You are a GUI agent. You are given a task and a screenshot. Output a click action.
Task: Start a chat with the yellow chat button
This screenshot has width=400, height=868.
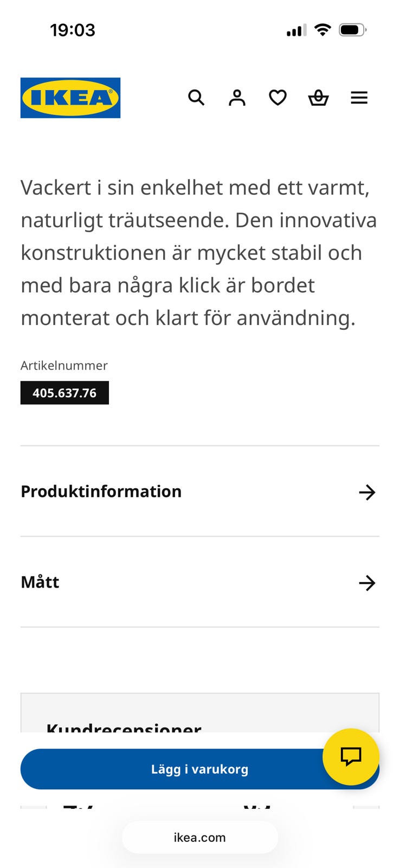point(351,756)
